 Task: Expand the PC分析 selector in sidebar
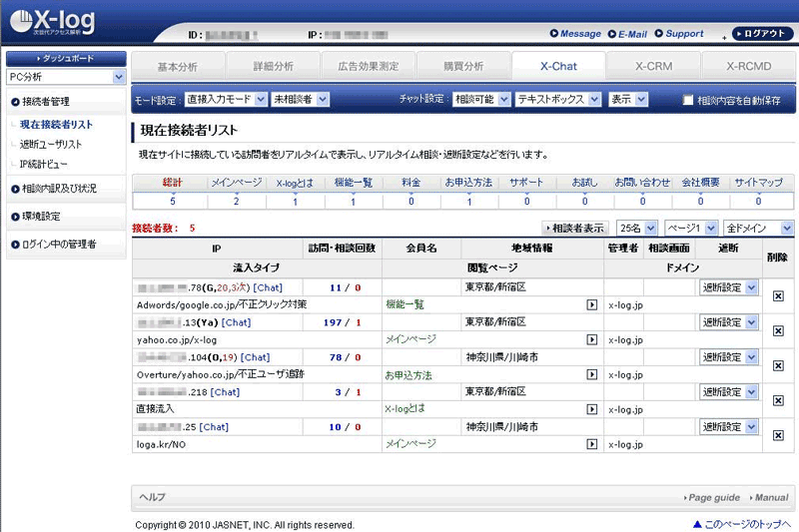coord(66,77)
